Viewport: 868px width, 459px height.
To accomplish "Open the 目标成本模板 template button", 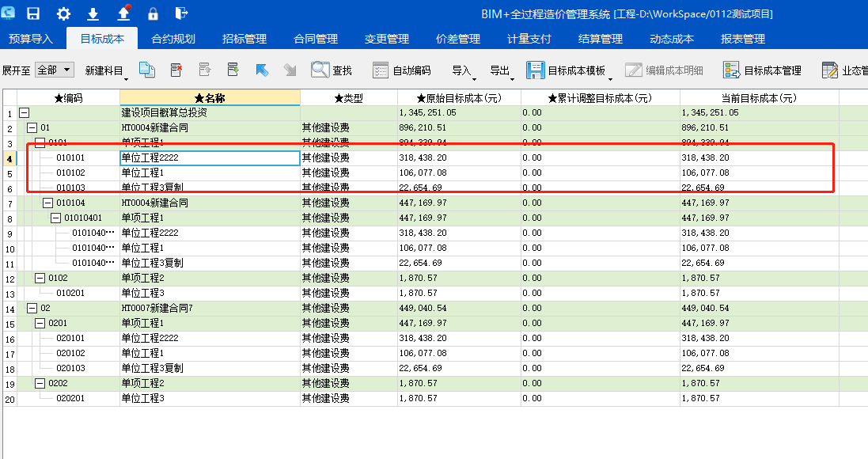I will 569,70.
